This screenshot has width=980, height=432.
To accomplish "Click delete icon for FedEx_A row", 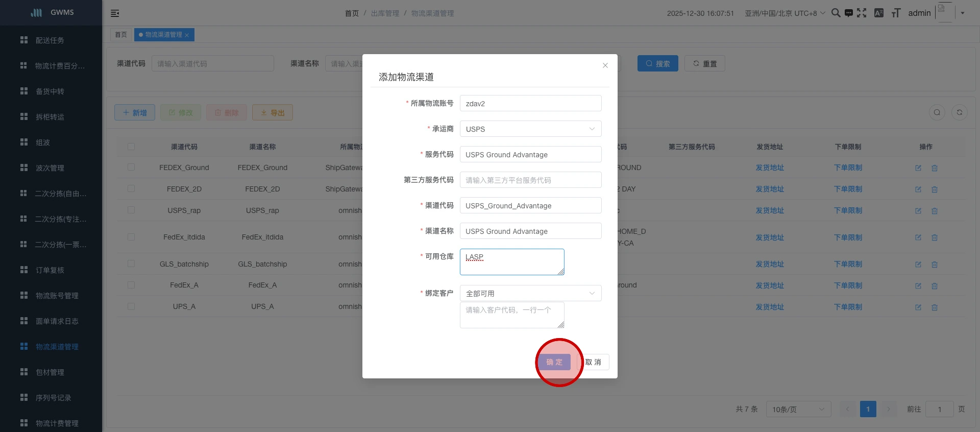I will coord(935,286).
